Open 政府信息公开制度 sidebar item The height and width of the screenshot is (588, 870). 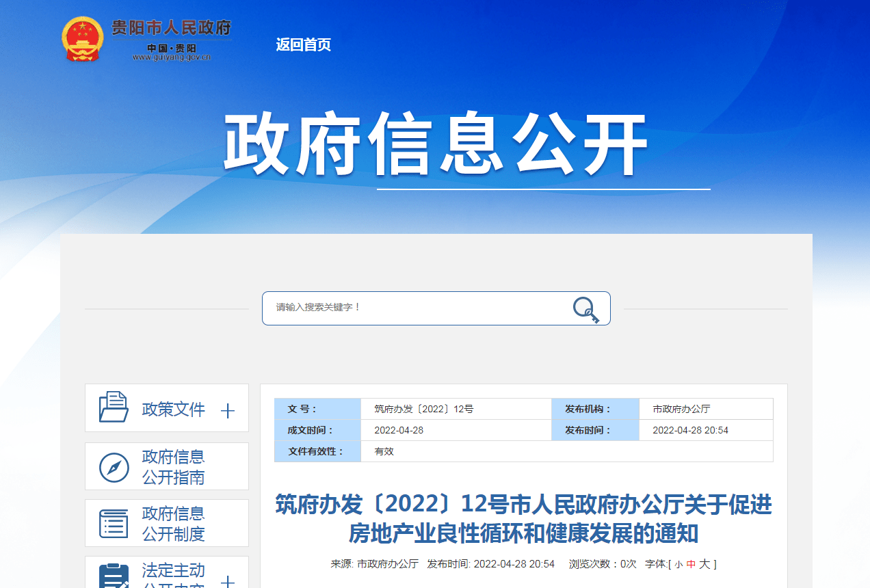pyautogui.click(x=173, y=524)
